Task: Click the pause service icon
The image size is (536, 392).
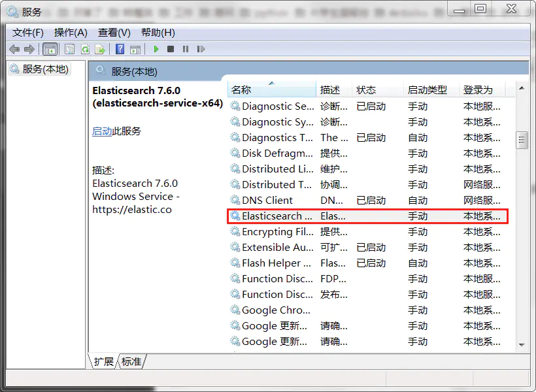Action: 186,48
